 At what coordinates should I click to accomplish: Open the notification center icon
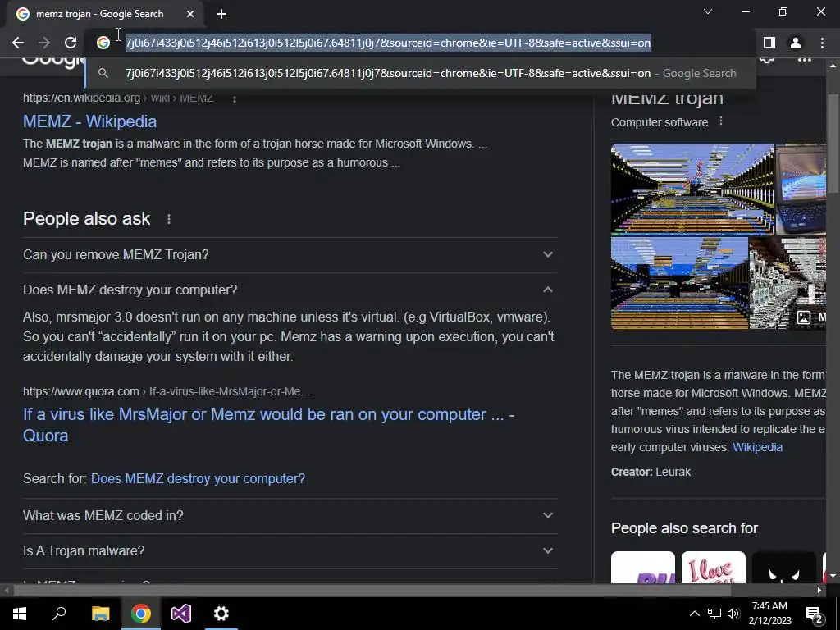[x=815, y=614]
